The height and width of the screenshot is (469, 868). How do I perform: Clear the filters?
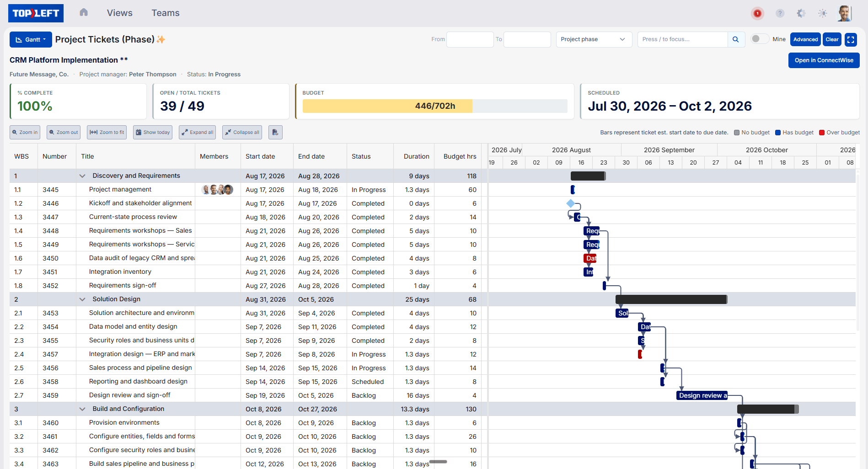832,39
